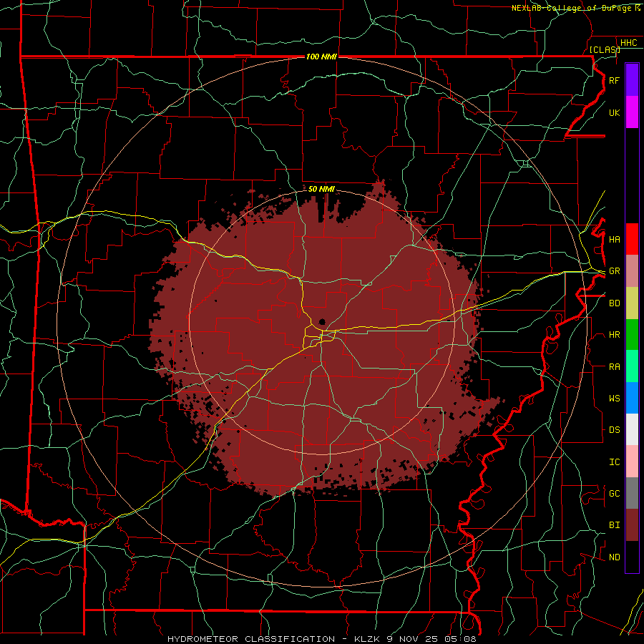
Task: Click the HR legend label
Action: tap(615, 335)
